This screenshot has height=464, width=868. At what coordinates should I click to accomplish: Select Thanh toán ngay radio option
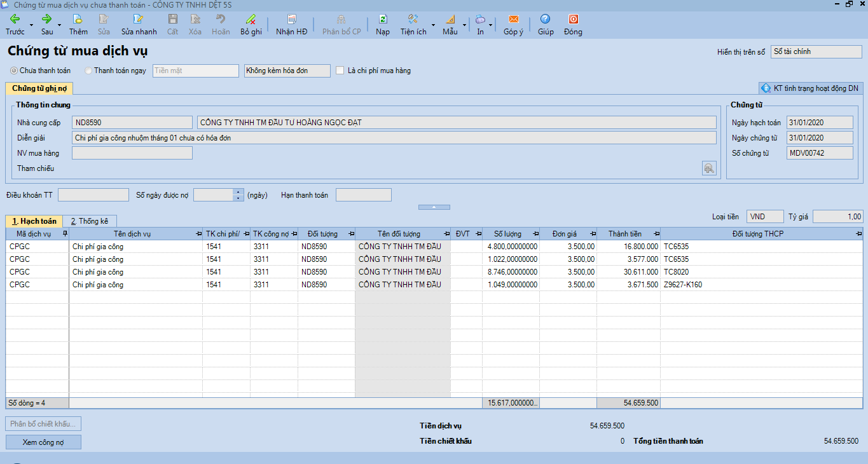point(88,71)
